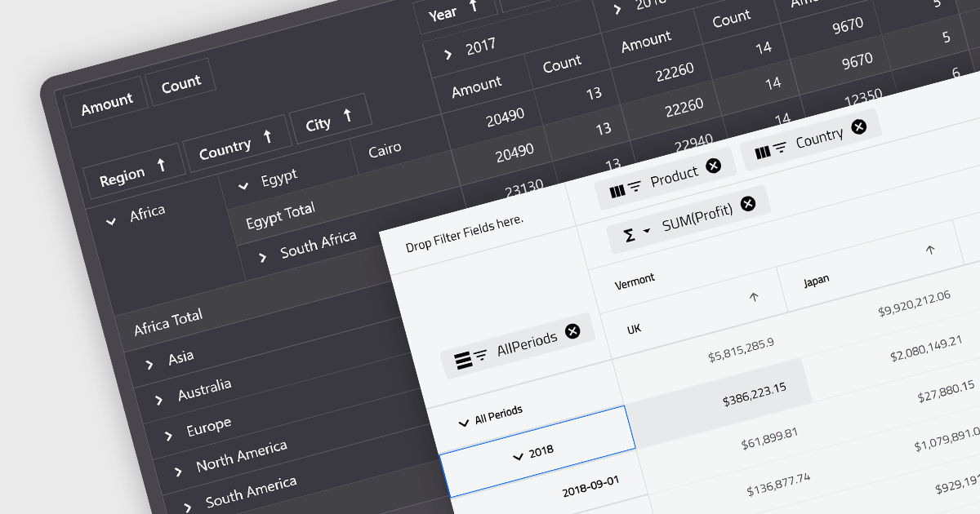Click the Year column field button
Screen dimensions: 980x514
(x=454, y=11)
